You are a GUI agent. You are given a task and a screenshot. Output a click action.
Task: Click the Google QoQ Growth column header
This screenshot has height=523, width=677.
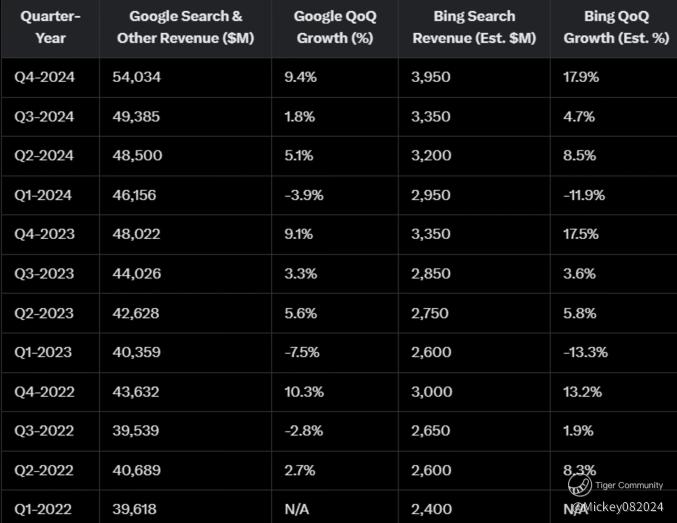point(335,27)
